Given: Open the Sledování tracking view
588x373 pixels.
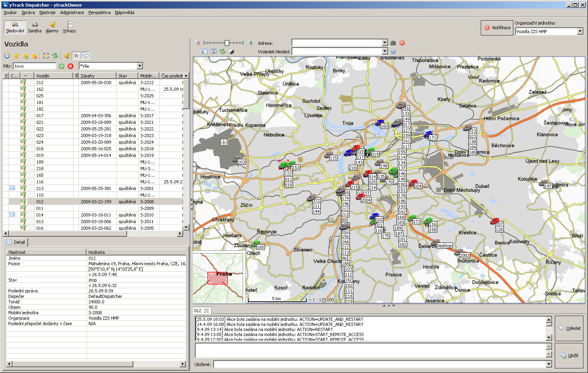Looking at the screenshot, I should [15, 27].
